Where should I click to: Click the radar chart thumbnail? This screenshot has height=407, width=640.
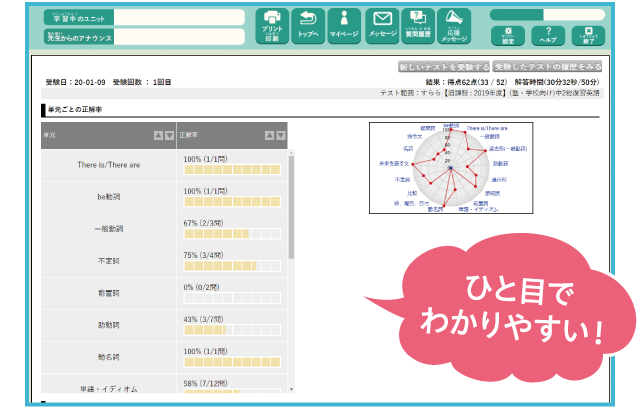coord(451,168)
